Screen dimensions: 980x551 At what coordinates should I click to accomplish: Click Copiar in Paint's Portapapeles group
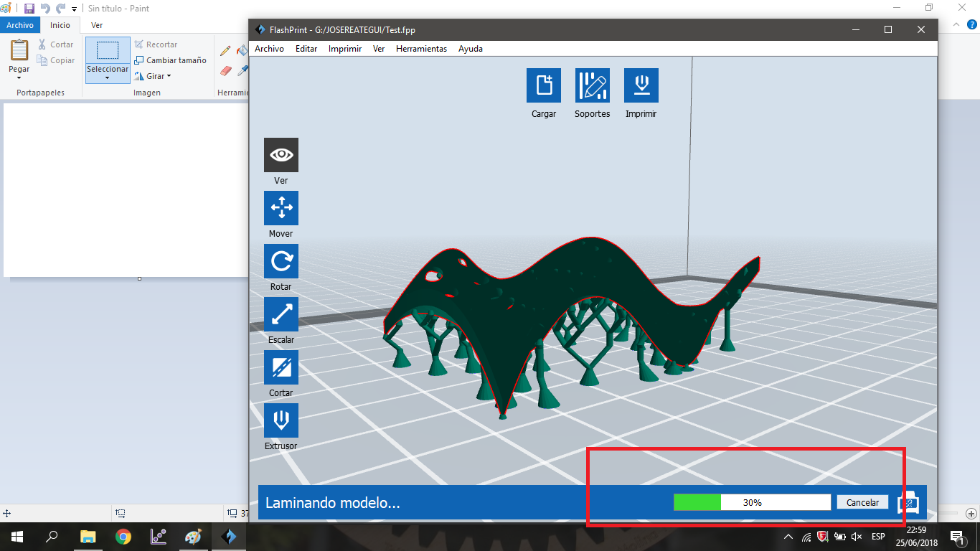[56, 60]
